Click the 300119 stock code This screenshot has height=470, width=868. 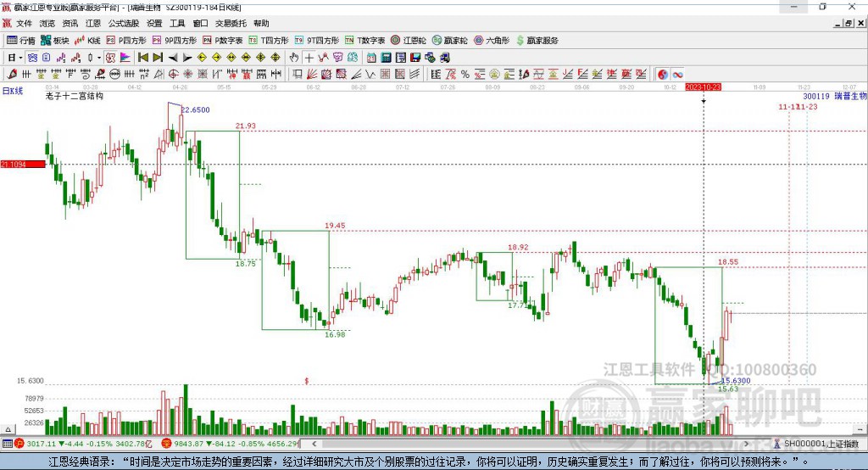coord(816,97)
